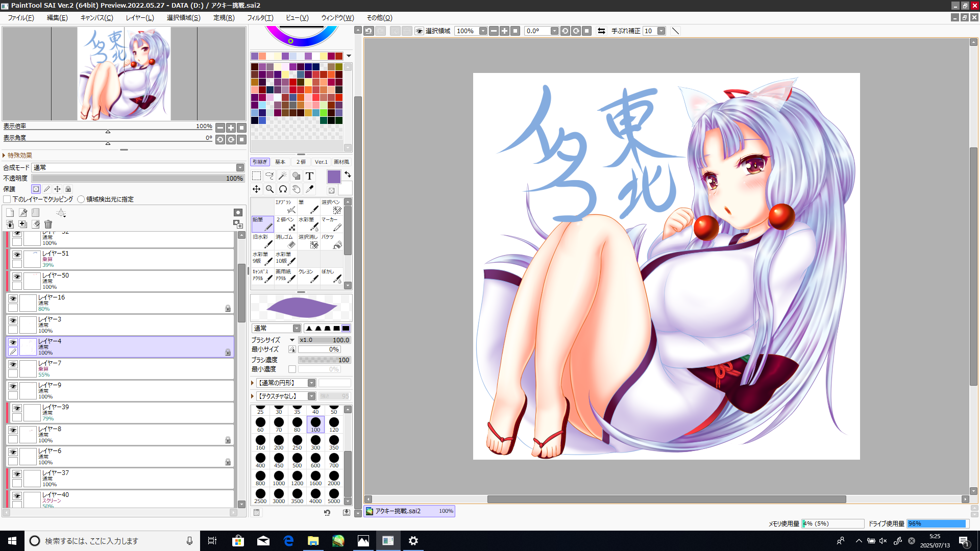Select the rotate view tool
This screenshot has width=980, height=551.
[x=283, y=189]
